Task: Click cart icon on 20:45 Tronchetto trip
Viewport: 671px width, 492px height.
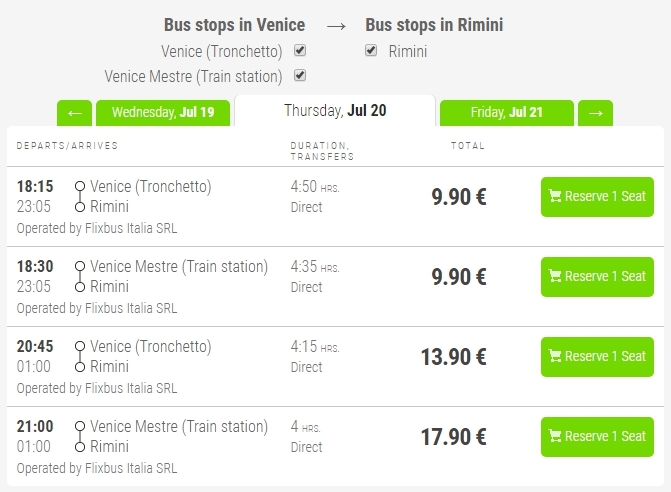Action: click(555, 356)
